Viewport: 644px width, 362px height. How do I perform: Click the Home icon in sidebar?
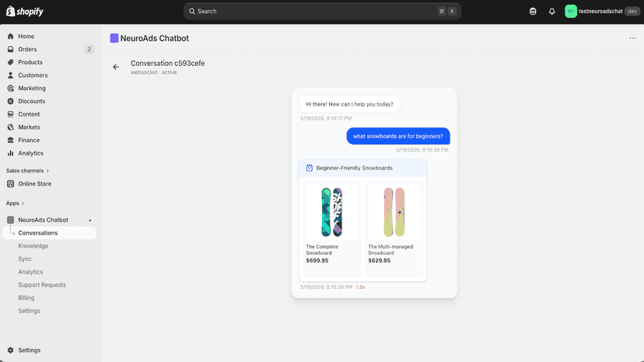11,36
